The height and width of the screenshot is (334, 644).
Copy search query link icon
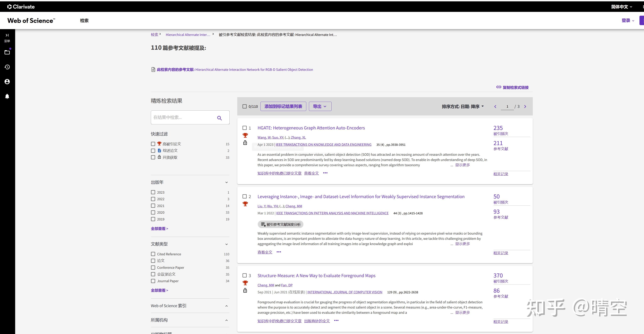coord(498,87)
